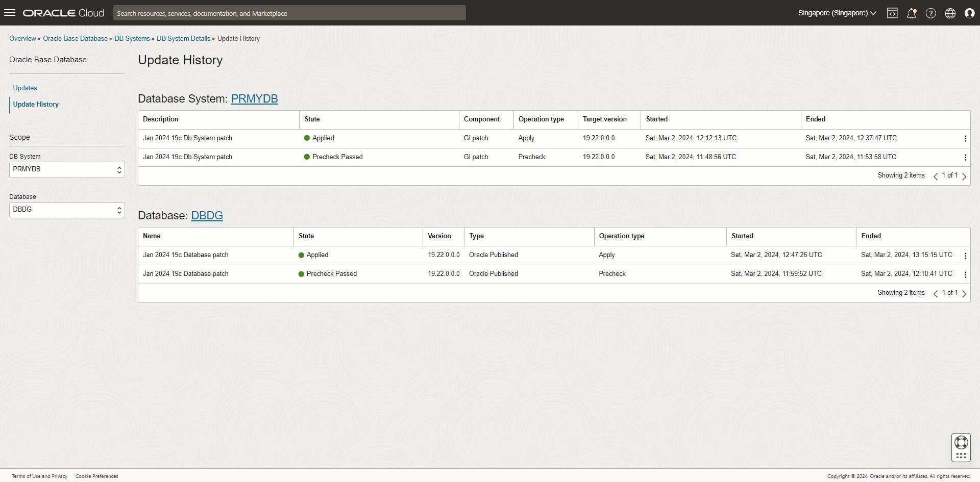Open the help question mark menu
This screenshot has width=980, height=482.
(931, 13)
